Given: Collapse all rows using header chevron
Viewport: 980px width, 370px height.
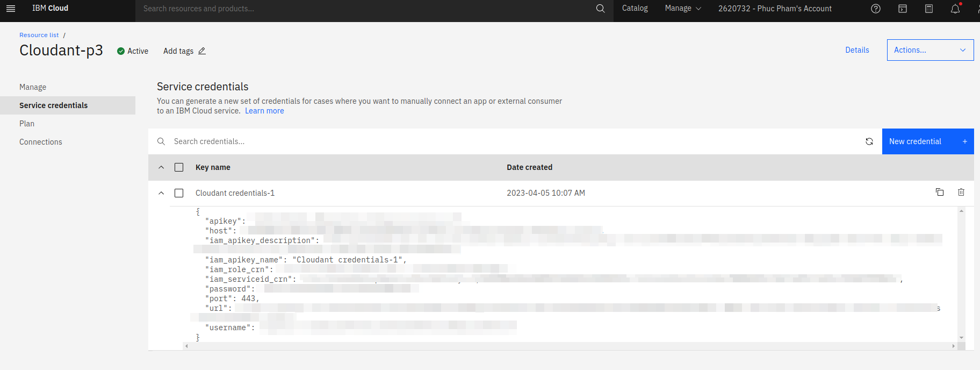Looking at the screenshot, I should [x=161, y=167].
